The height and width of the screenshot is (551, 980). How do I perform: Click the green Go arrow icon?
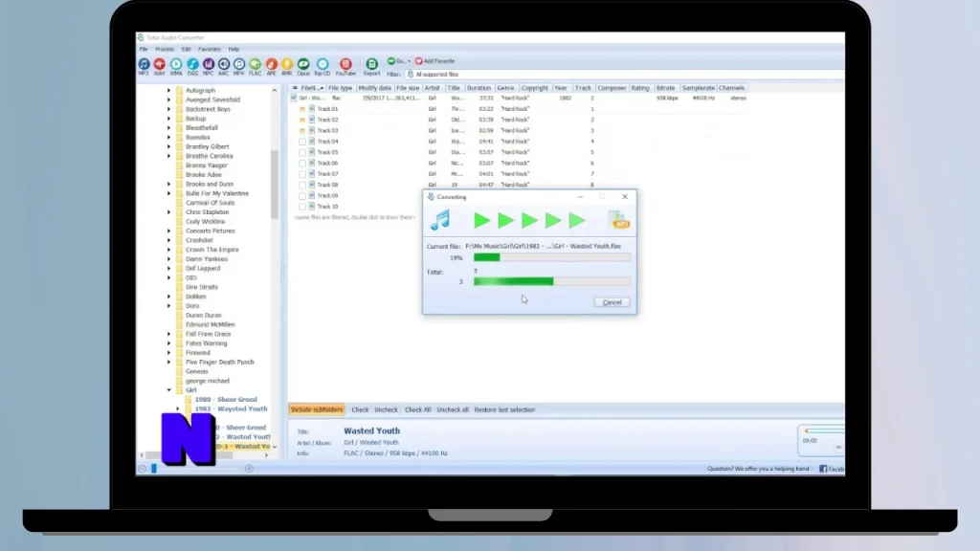pyautogui.click(x=391, y=61)
